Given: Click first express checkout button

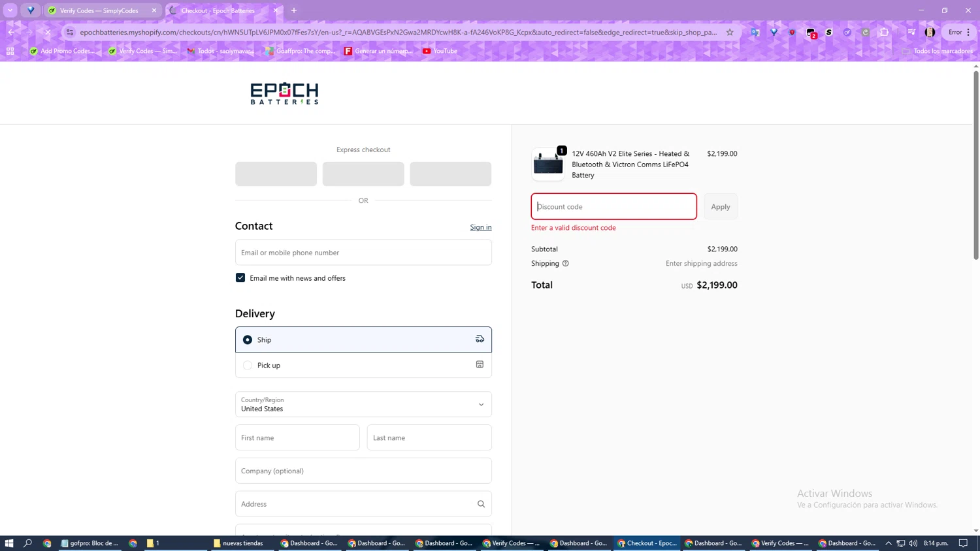Looking at the screenshot, I should click(x=276, y=174).
